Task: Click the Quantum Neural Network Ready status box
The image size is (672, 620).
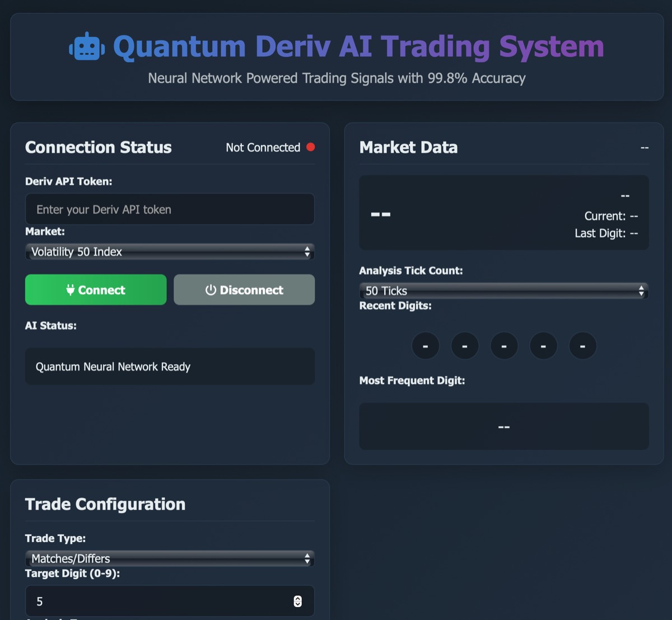Action: point(170,367)
